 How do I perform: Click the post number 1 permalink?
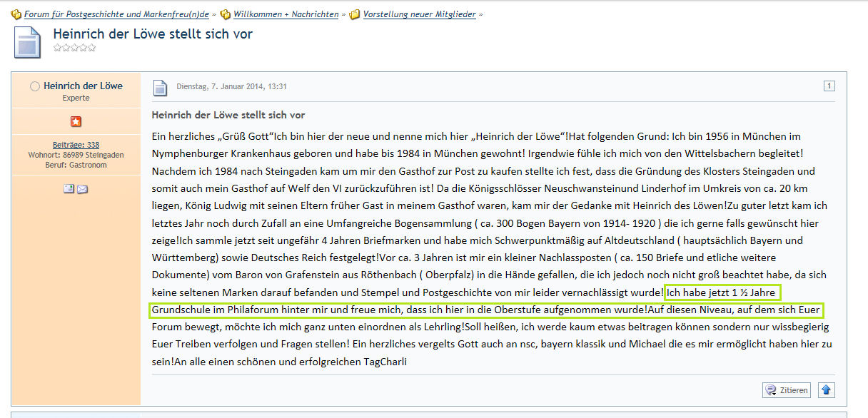click(x=829, y=86)
